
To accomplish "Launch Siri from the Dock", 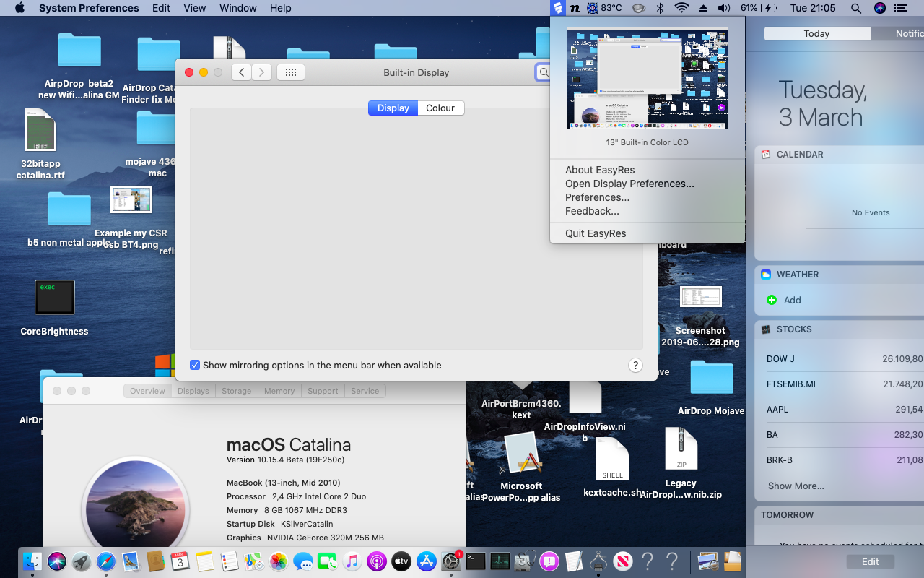I will click(x=57, y=561).
